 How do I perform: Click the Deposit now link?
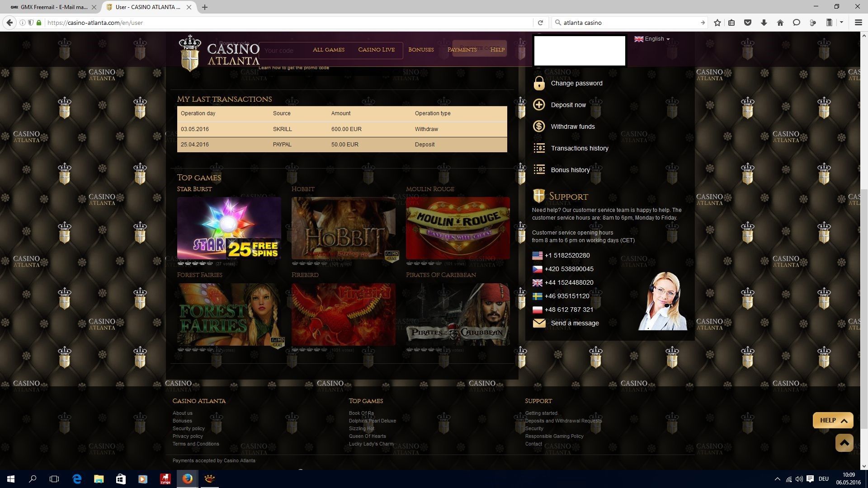pos(568,105)
